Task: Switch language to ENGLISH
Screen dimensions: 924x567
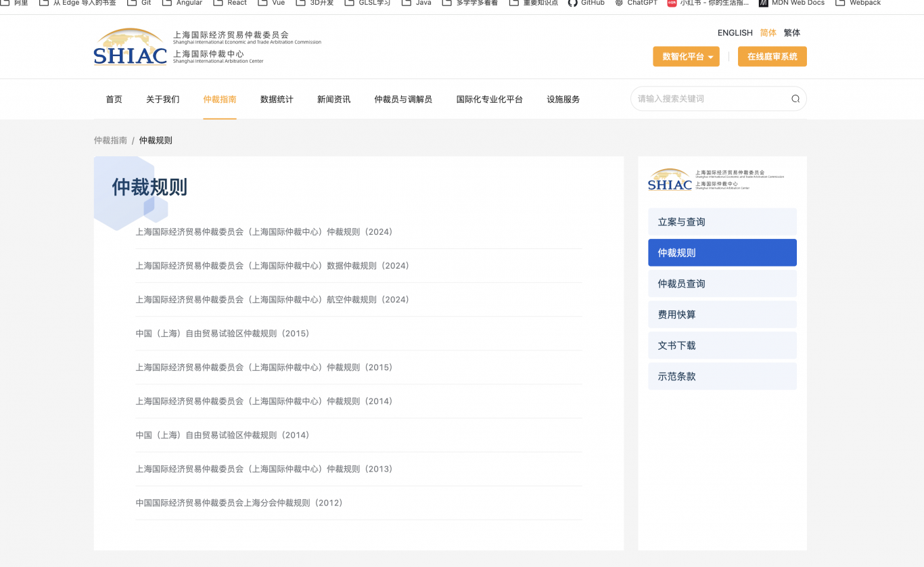Action: coord(735,32)
